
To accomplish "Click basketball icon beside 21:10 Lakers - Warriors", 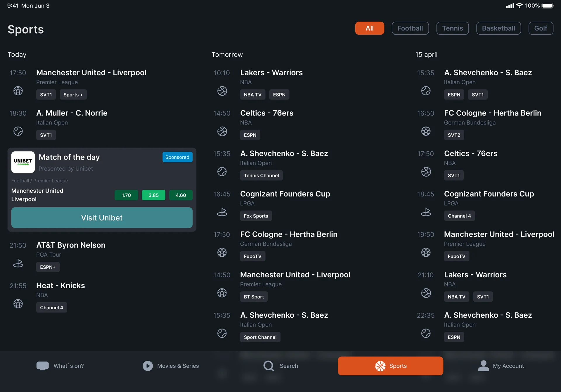I will [x=426, y=293].
